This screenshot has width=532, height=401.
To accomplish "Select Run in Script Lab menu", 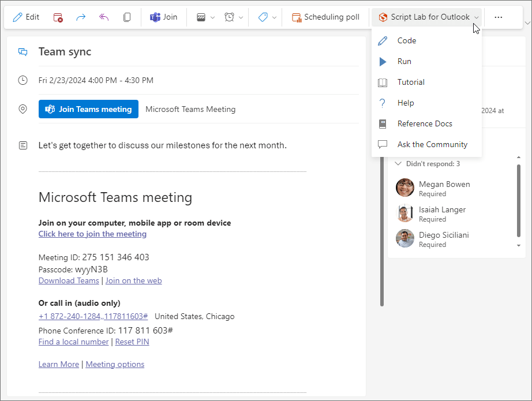I will (426, 61).
